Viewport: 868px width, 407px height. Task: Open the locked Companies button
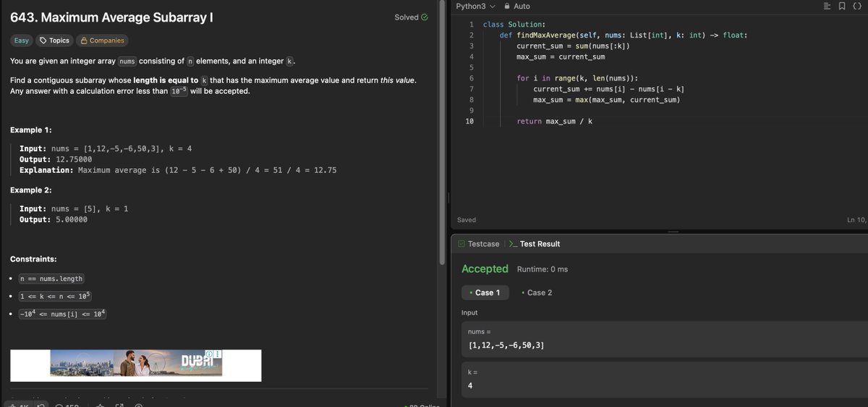click(102, 41)
